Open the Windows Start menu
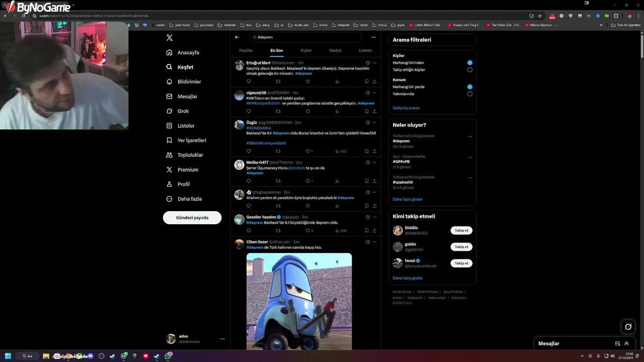Screen dimensions: 644x362 (8, 356)
